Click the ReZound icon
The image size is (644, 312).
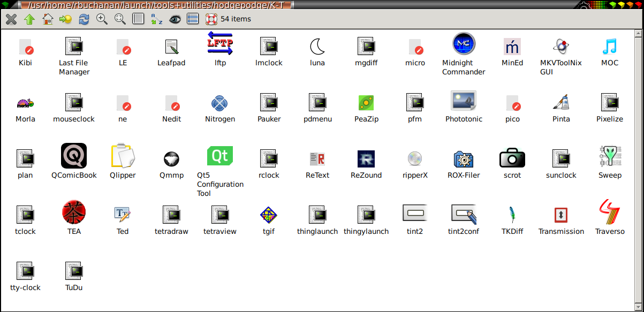[x=366, y=159]
